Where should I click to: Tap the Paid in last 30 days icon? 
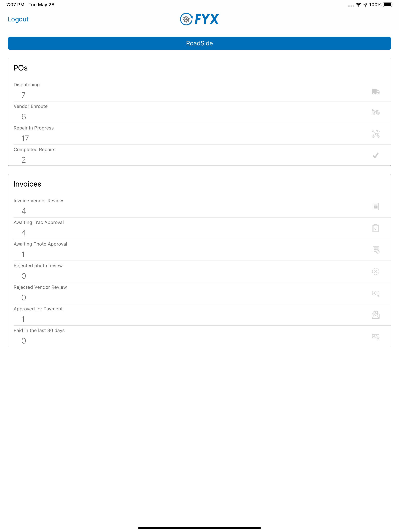tap(375, 337)
